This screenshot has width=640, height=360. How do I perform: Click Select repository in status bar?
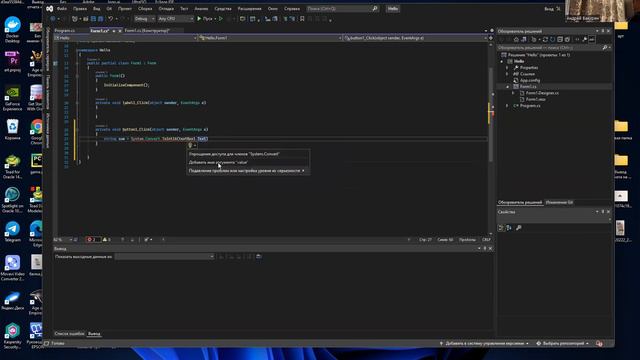pyautogui.click(x=562, y=344)
